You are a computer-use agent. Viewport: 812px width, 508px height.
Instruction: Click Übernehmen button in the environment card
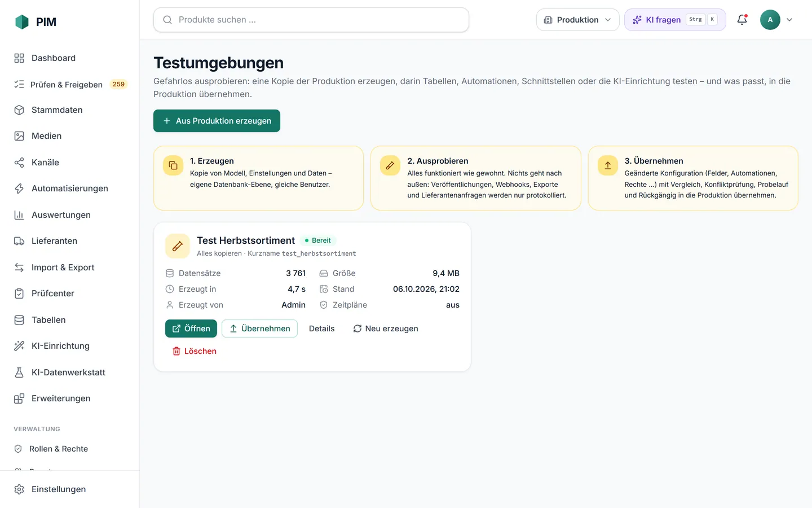point(259,329)
